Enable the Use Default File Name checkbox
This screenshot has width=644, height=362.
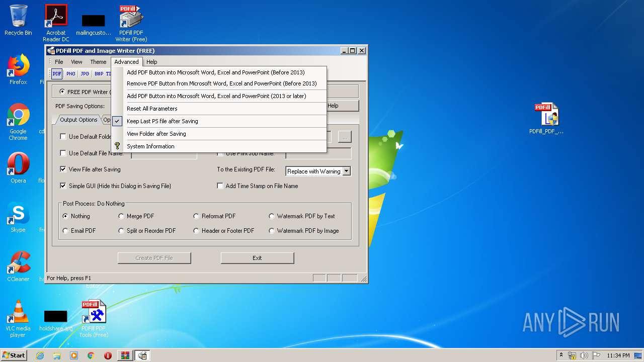point(63,153)
